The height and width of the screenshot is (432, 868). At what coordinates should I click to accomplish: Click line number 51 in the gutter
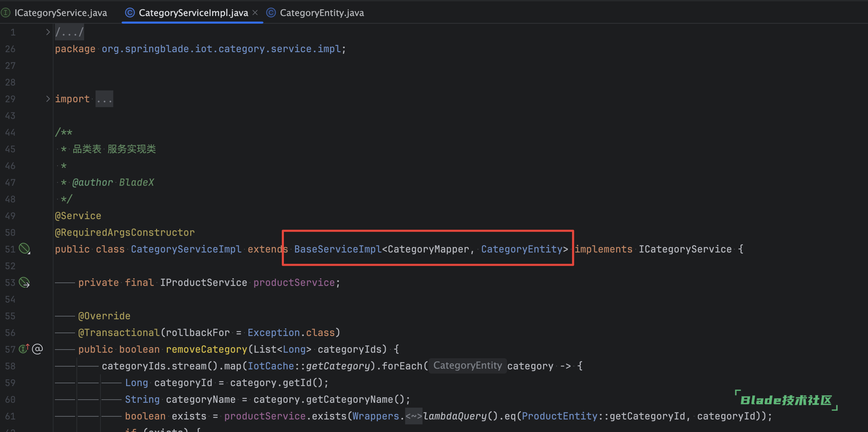(10, 249)
